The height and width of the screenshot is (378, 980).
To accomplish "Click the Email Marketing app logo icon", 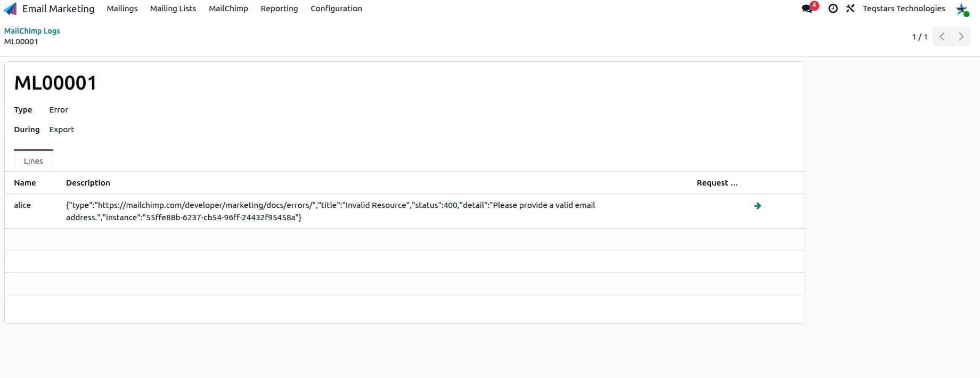I will point(10,9).
